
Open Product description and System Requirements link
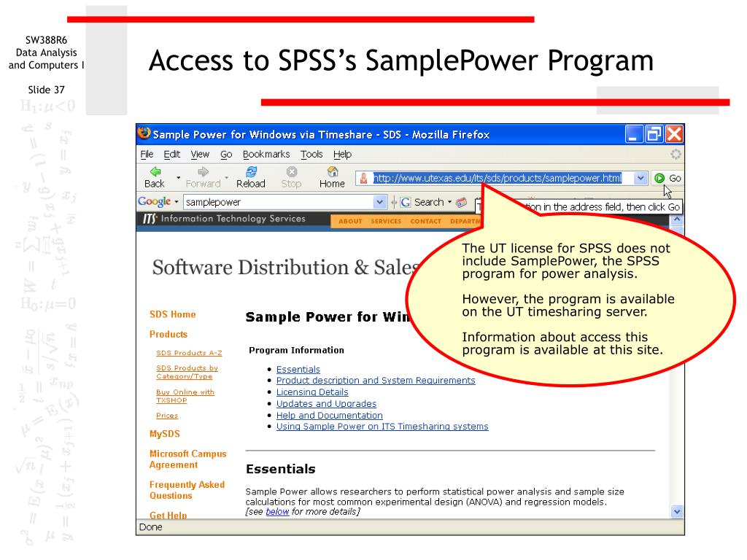[x=376, y=381]
